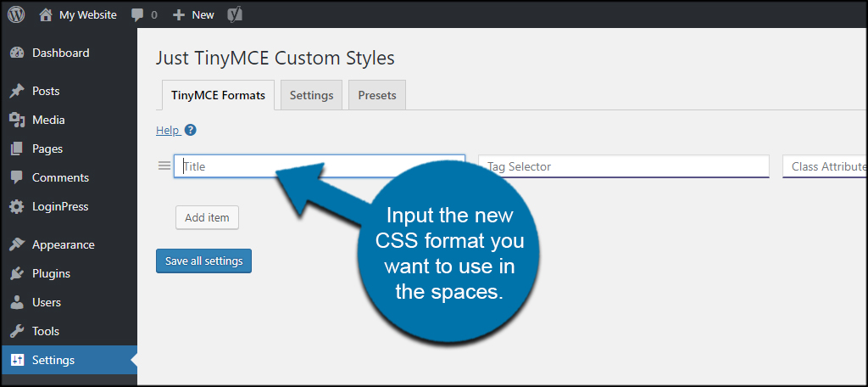This screenshot has height=387, width=868.
Task: Switch to the Presets tab
Action: click(377, 95)
